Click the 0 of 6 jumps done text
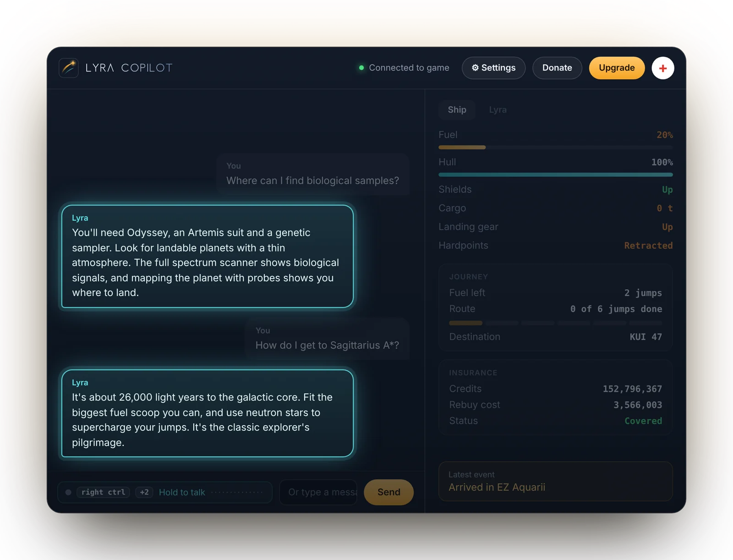 (x=616, y=309)
